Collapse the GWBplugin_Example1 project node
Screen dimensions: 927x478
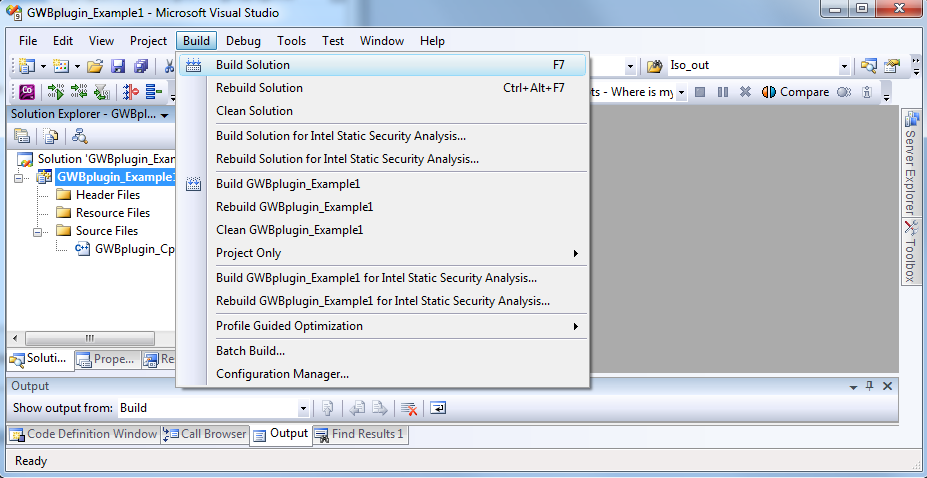click(x=18, y=177)
